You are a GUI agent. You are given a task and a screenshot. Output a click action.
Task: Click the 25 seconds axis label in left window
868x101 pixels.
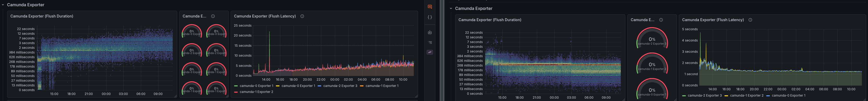coord(243,26)
